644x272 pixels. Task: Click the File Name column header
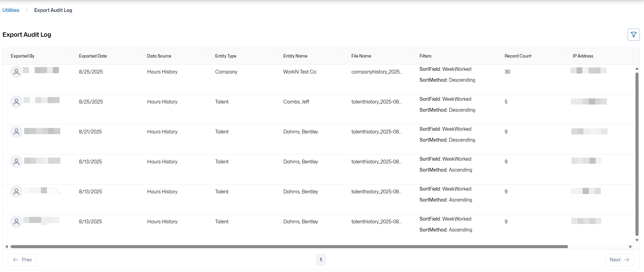(x=361, y=56)
